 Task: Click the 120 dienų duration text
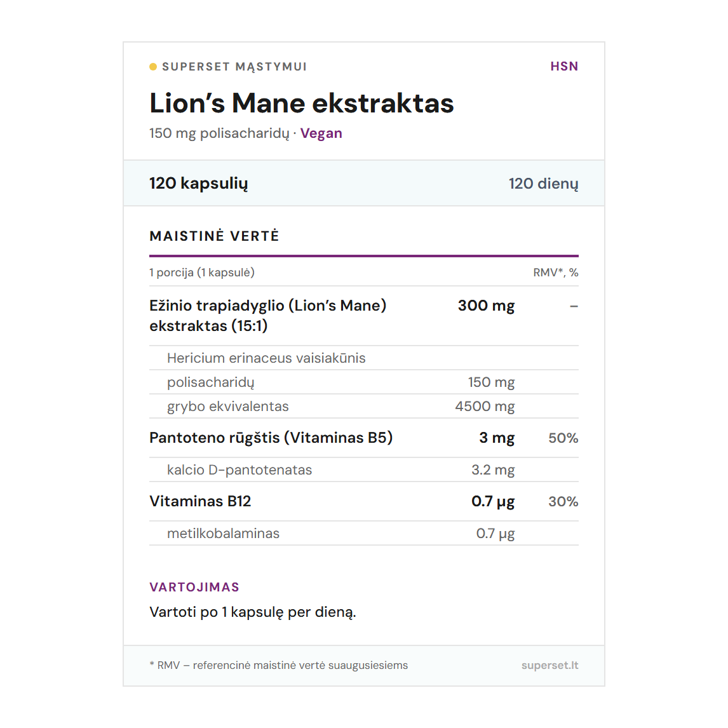543,184
